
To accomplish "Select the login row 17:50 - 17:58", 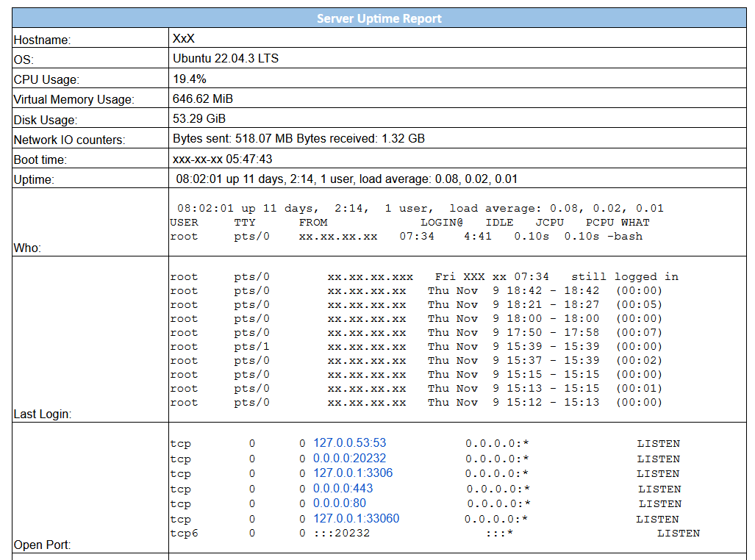I will [x=417, y=333].
